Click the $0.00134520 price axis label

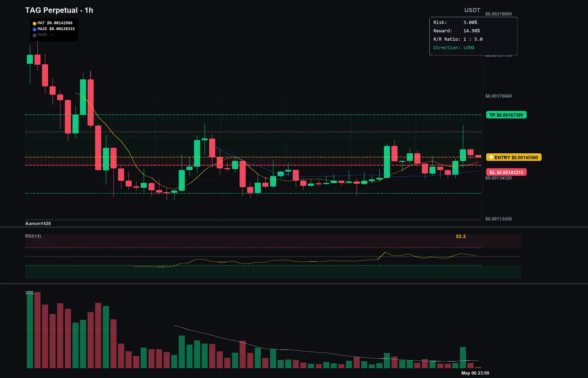tap(499, 178)
